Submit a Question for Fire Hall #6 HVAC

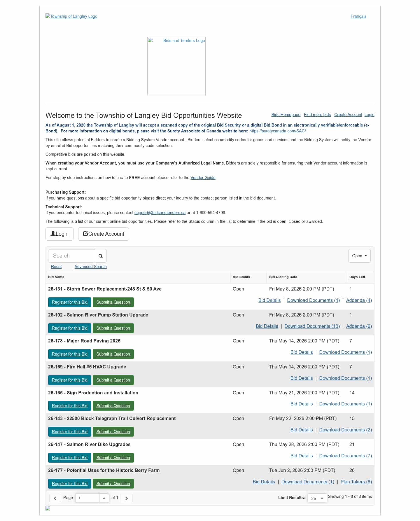pos(113,380)
